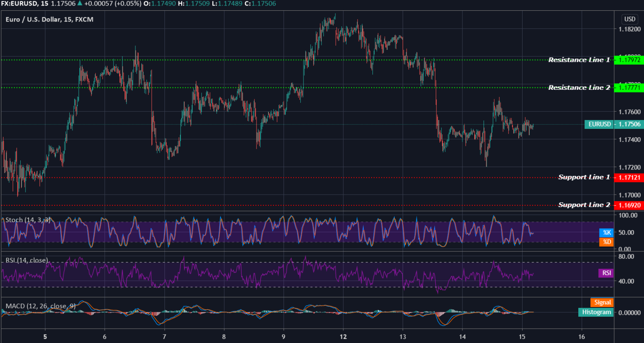The image size is (644, 343).
Task: Click the +0.00057 (+0.05%) change value
Action: coord(113,4)
